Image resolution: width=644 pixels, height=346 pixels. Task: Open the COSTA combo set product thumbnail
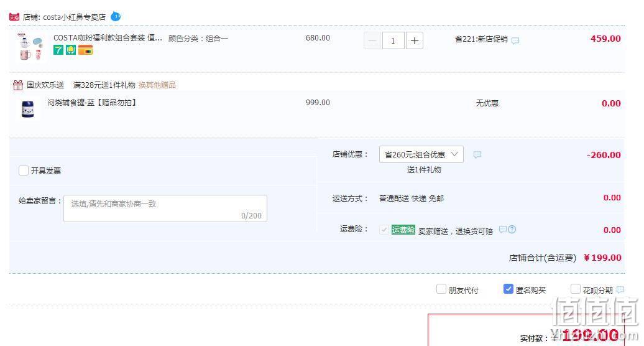coord(31,47)
